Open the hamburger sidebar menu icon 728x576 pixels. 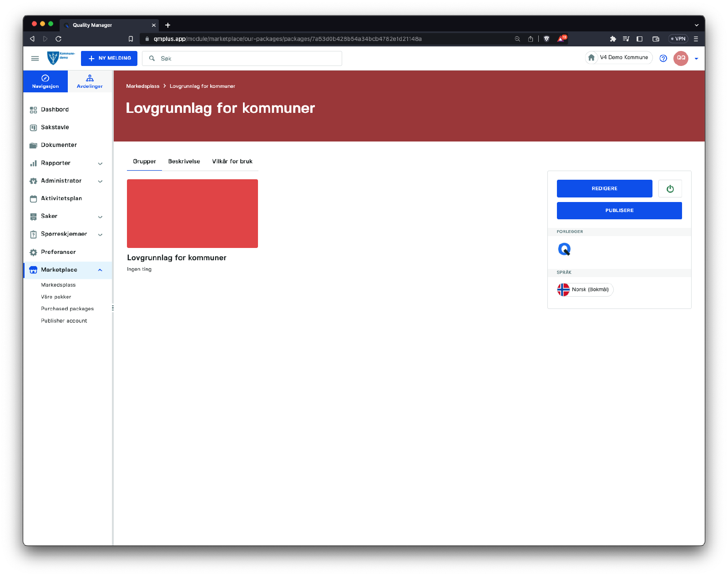[x=35, y=58]
